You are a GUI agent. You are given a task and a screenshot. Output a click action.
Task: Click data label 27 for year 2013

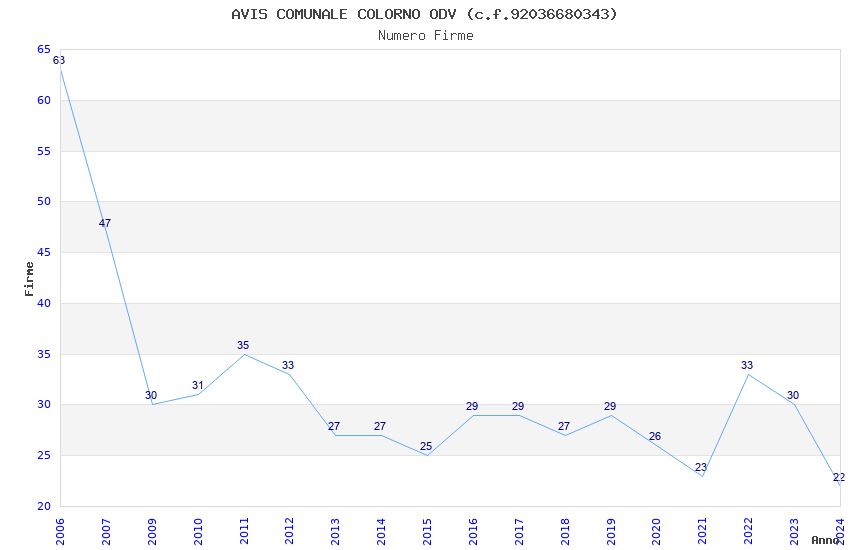[334, 426]
